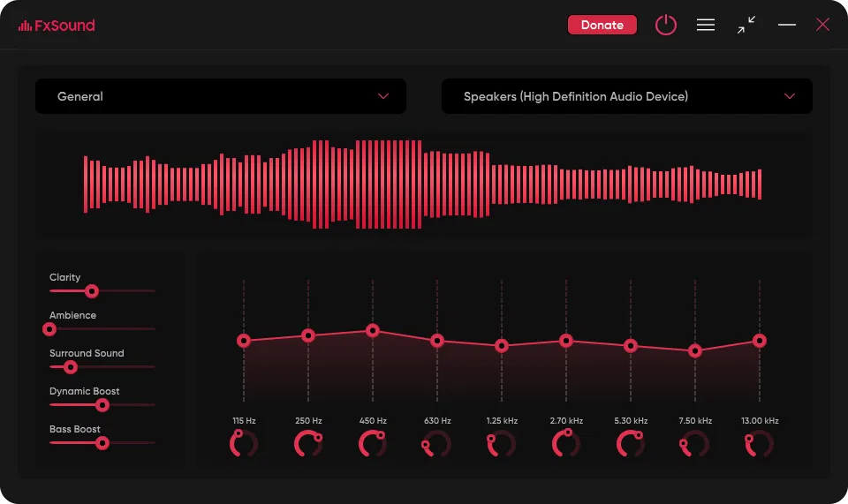This screenshot has height=504, width=848.
Task: Click the Dynamic Boost label
Action: 85,391
